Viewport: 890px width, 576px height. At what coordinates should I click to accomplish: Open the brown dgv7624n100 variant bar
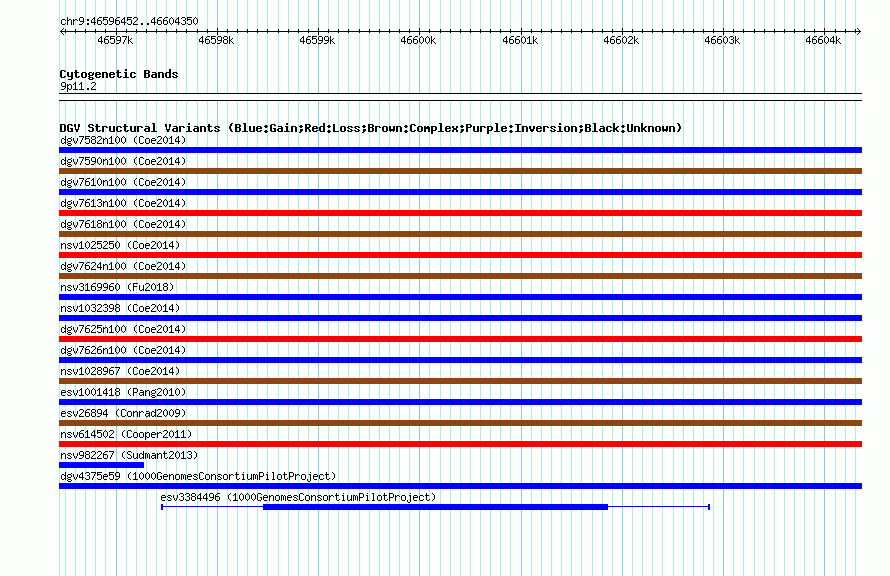pos(460,276)
